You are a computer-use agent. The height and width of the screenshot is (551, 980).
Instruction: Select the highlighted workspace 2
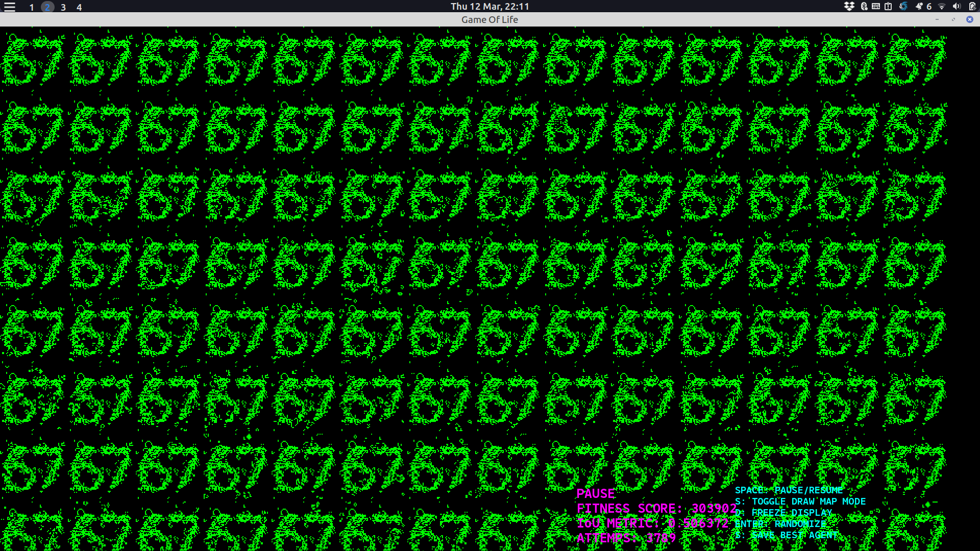47,7
